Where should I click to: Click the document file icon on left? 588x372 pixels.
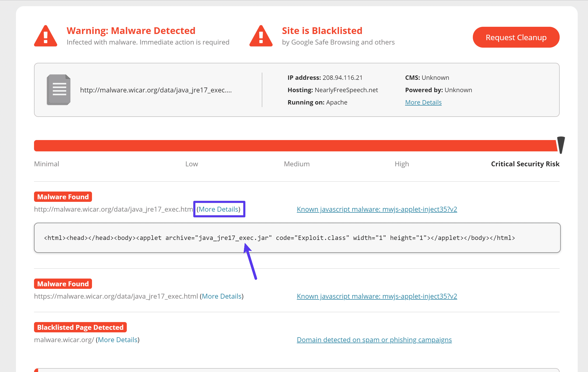(59, 90)
